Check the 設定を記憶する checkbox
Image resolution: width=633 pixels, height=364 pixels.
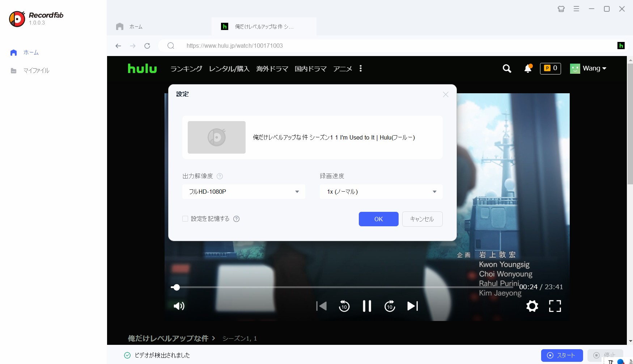(185, 219)
